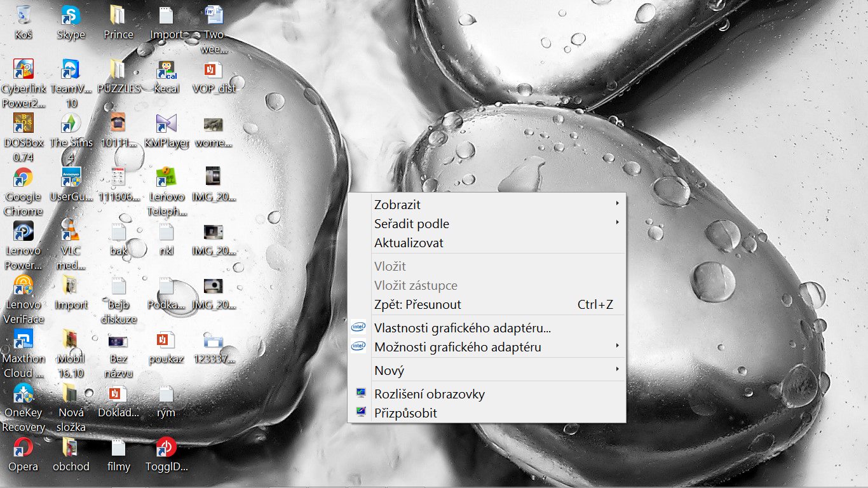Select the Google Chrome shortcut
Screen dimensions: 868x488
tap(24, 177)
